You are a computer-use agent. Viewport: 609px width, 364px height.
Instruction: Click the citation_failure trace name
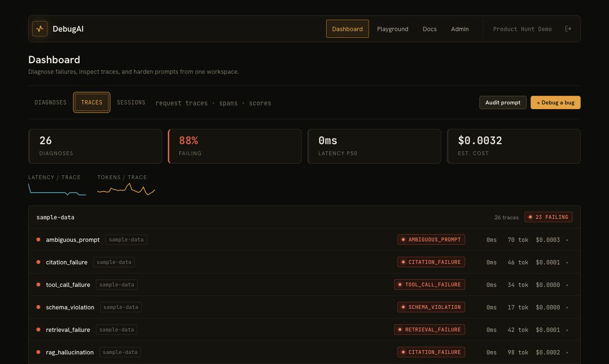pos(67,262)
